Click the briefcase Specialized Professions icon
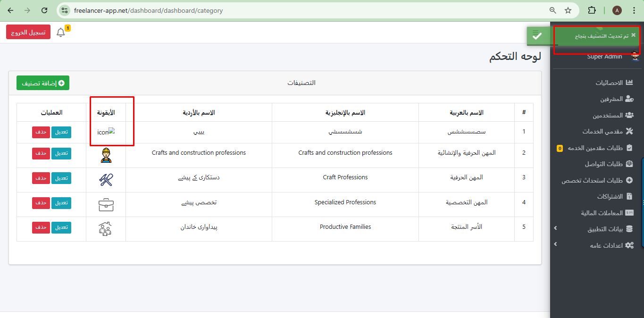 coord(106,205)
